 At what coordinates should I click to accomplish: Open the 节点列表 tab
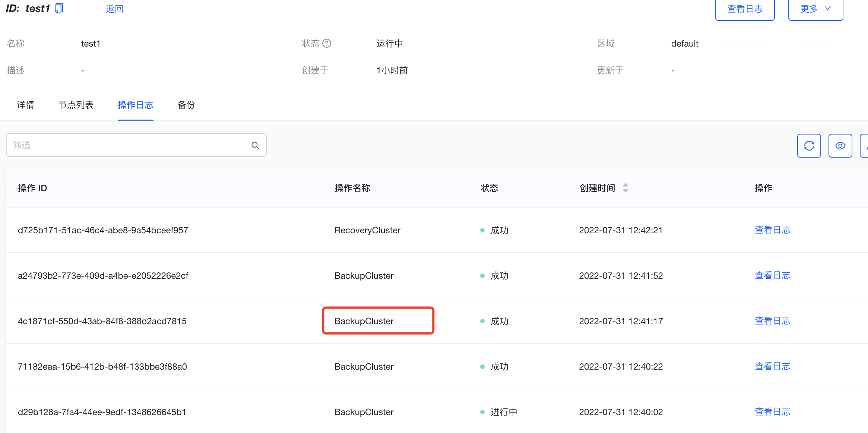(76, 105)
